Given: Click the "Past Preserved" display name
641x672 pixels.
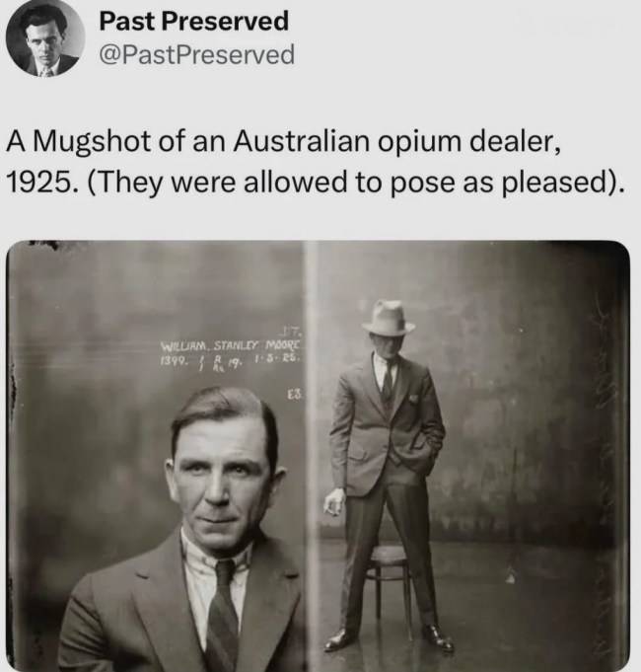Looking at the screenshot, I should (194, 21).
